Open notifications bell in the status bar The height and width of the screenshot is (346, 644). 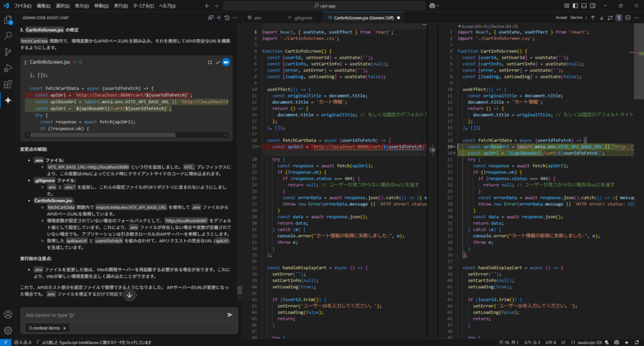(x=636, y=342)
